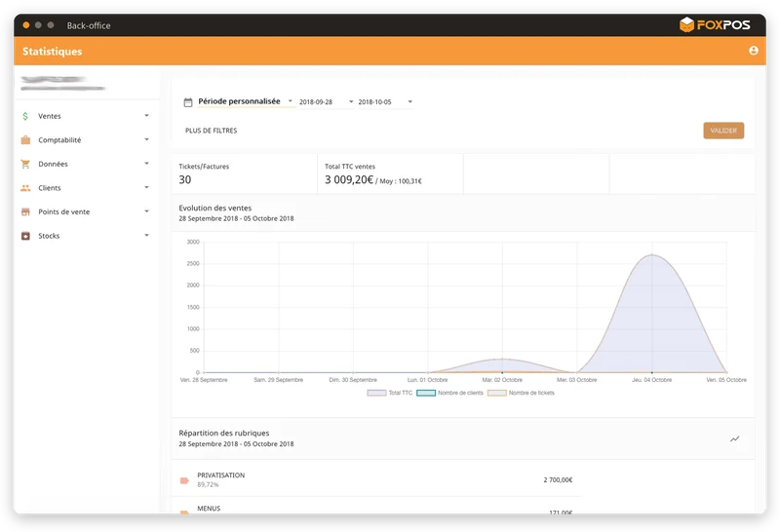Click the chart peak at Jeu. 04 Octobre
Image resolution: width=780 pixels, height=532 pixels.
coord(651,255)
